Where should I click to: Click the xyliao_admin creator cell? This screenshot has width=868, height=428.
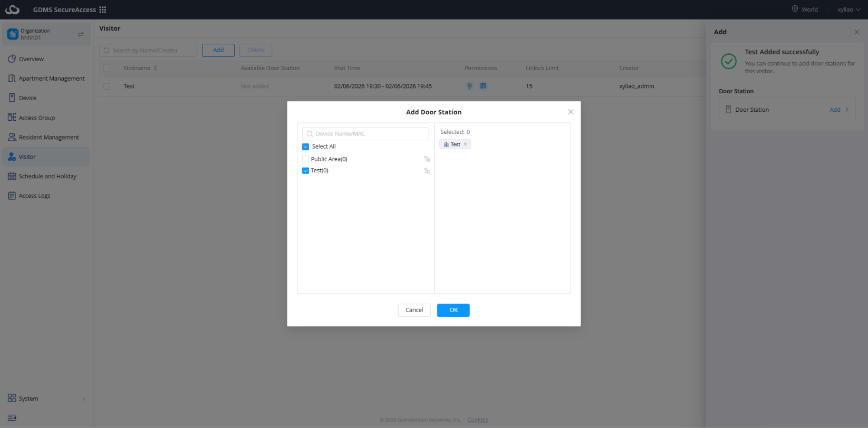636,86
